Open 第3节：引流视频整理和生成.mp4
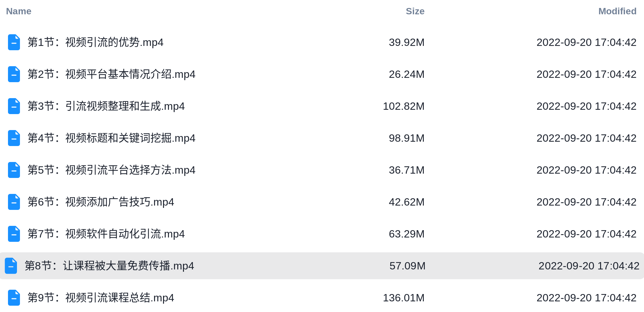Image resolution: width=644 pixels, height=312 pixels. click(106, 106)
